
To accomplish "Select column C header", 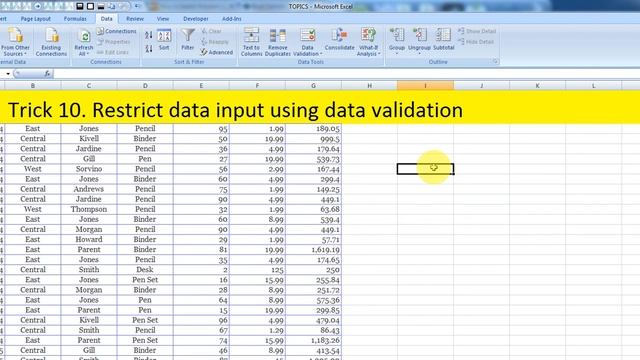I will 89,86.
